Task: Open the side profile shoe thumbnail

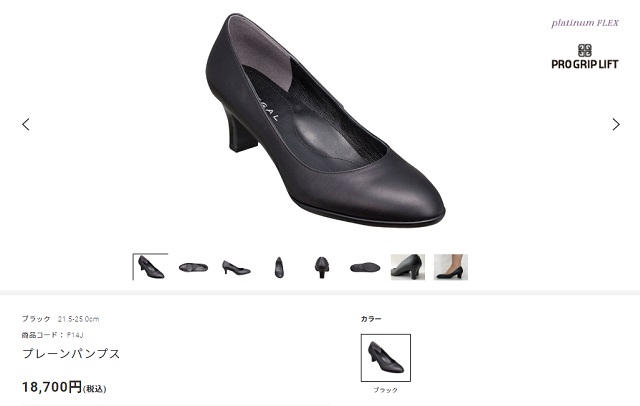Action: [x=236, y=267]
